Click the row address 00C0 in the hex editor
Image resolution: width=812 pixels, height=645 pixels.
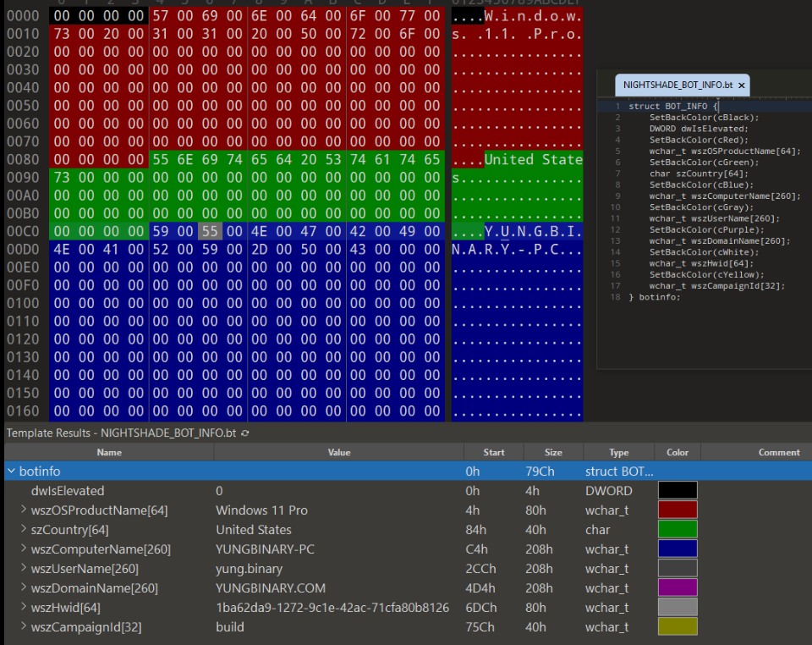click(x=23, y=231)
